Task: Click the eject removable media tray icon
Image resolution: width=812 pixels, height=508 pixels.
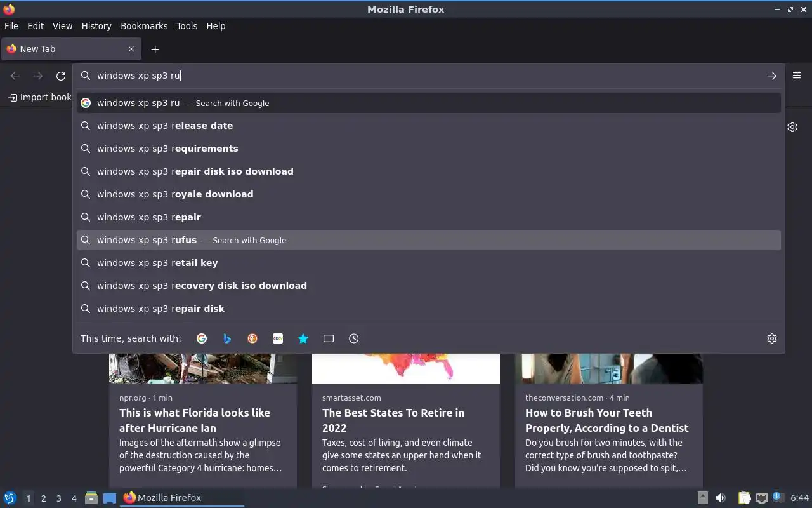Action: point(702,498)
